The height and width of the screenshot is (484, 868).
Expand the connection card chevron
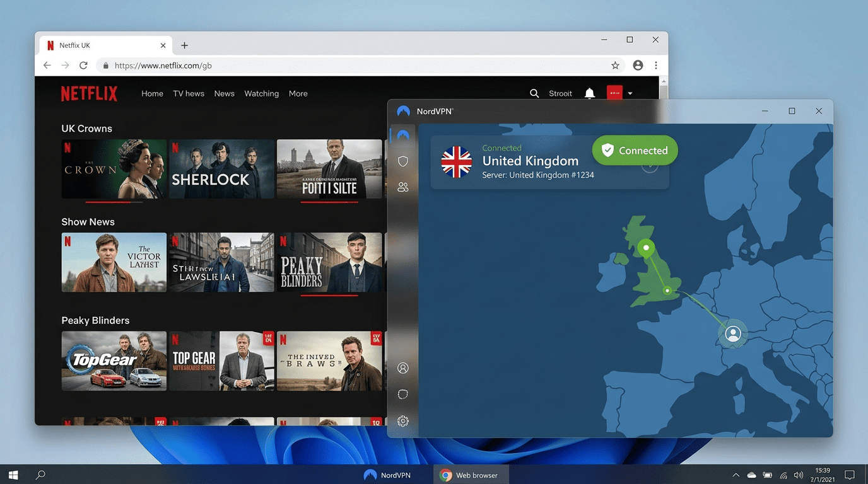pos(650,165)
